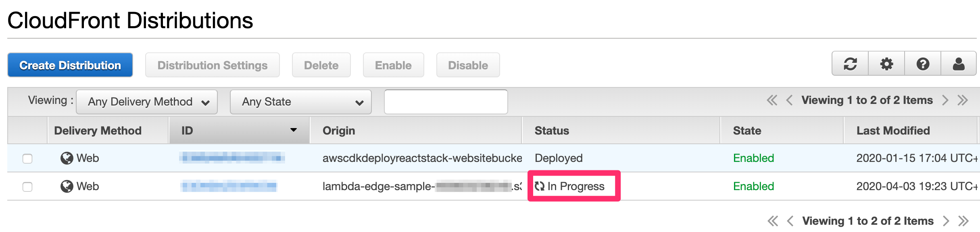Refresh the distributions list
The height and width of the screenshot is (232, 980).
coord(850,64)
